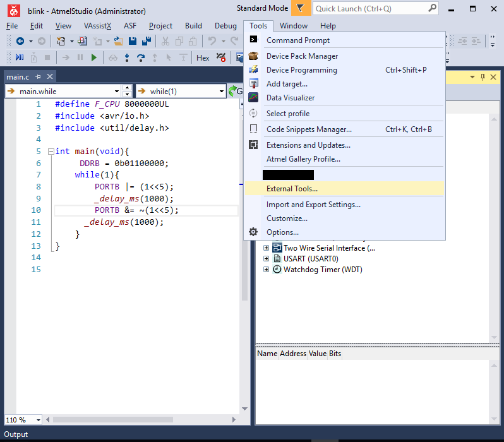Click the Copy icon in toolbar
Screen dimensions: 504x442
pos(179,41)
